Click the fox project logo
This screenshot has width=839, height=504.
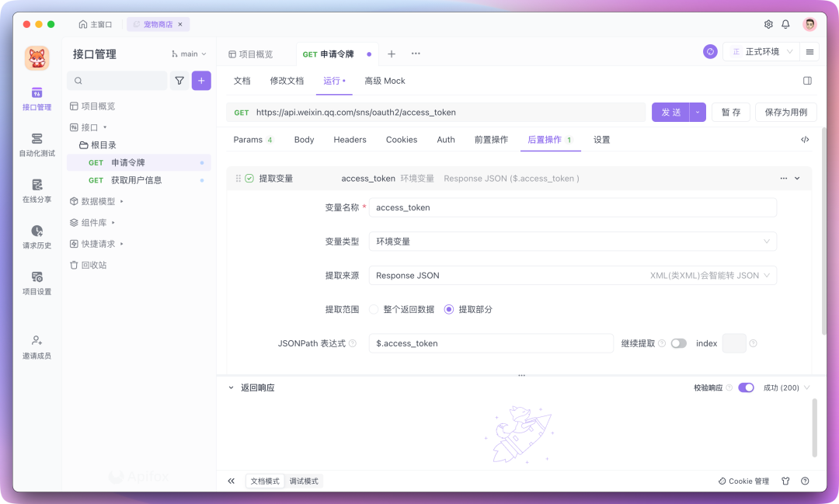37,57
